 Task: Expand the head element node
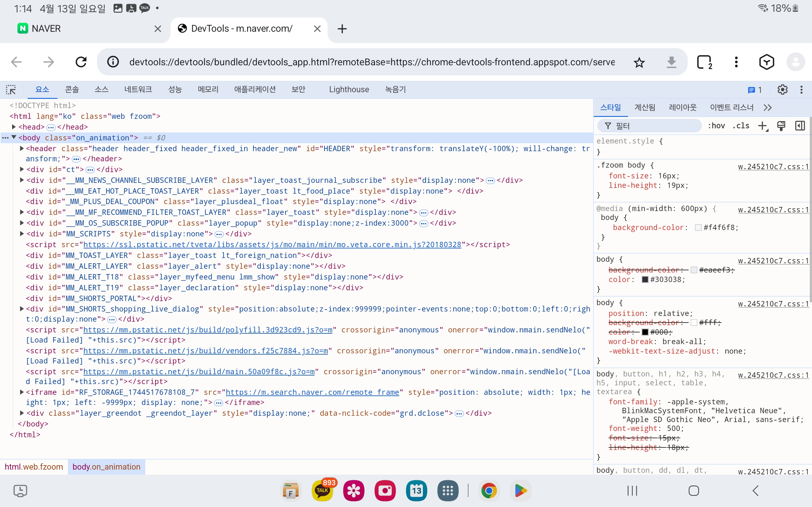click(14, 127)
